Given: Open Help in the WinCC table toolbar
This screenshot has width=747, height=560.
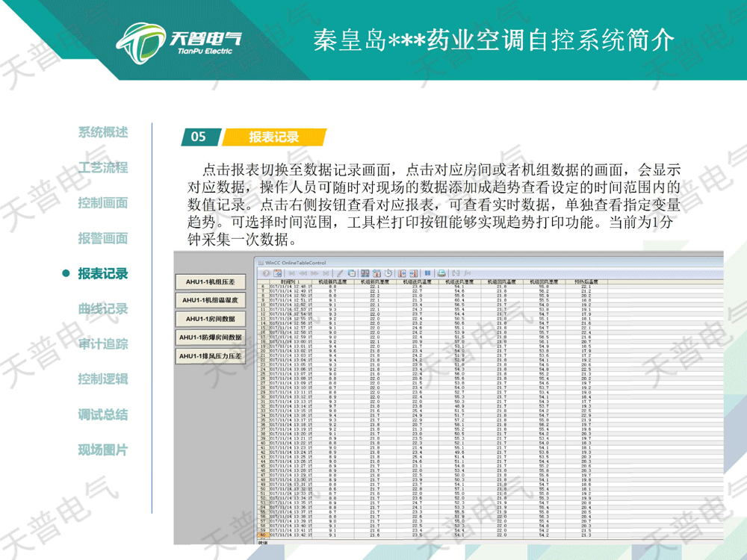Looking at the screenshot, I should (x=266, y=273).
